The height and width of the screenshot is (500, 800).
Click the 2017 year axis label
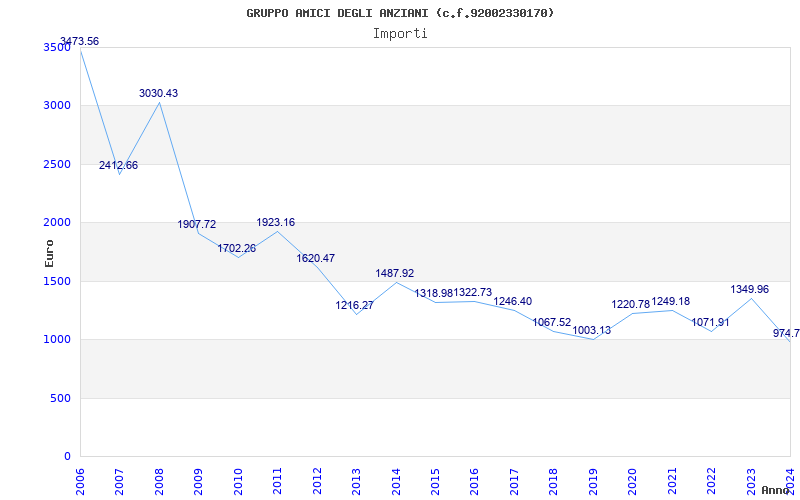point(514,481)
